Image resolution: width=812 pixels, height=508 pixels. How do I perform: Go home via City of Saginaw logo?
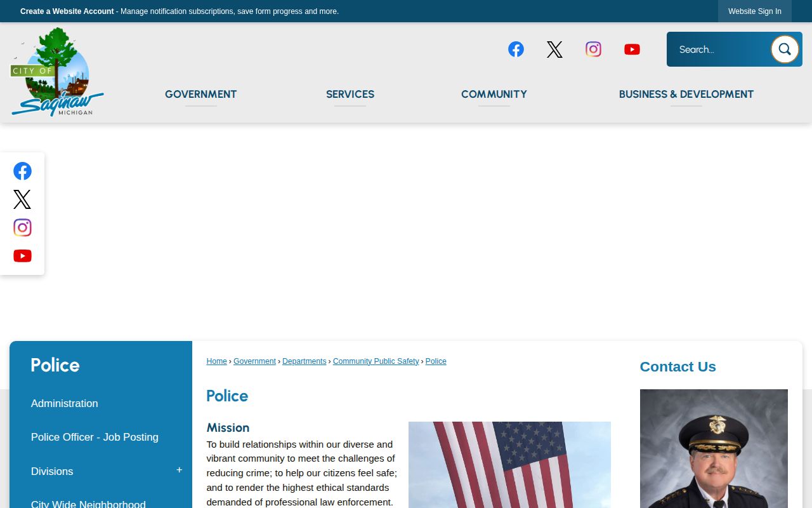(57, 72)
